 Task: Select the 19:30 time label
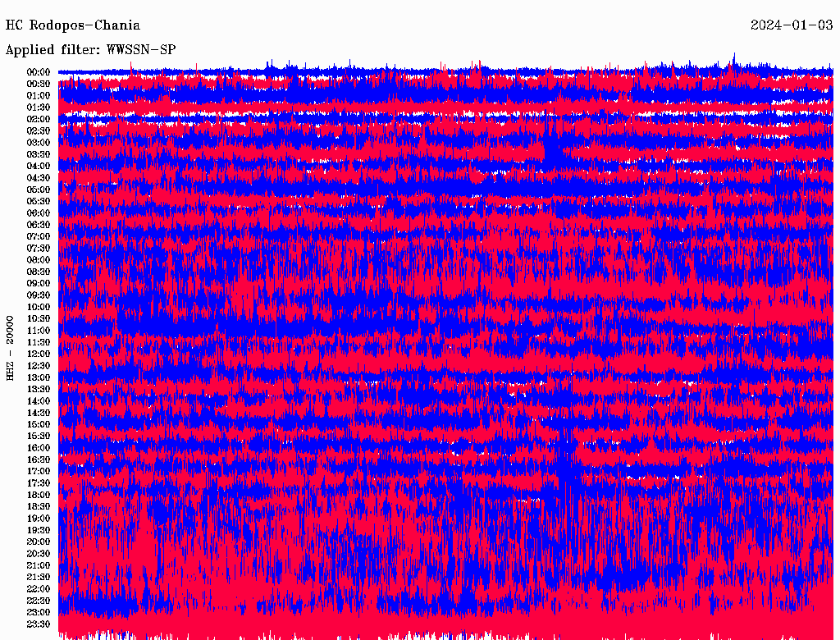point(39,531)
